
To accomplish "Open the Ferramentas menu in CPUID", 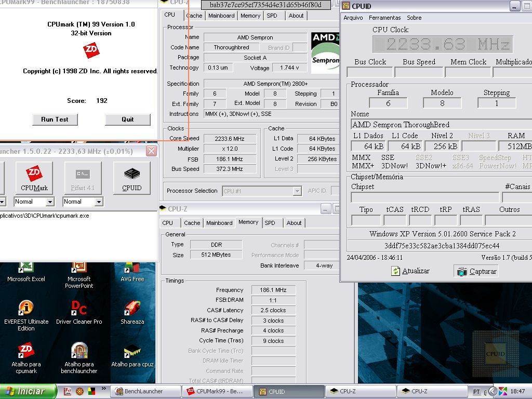I will pyautogui.click(x=385, y=18).
